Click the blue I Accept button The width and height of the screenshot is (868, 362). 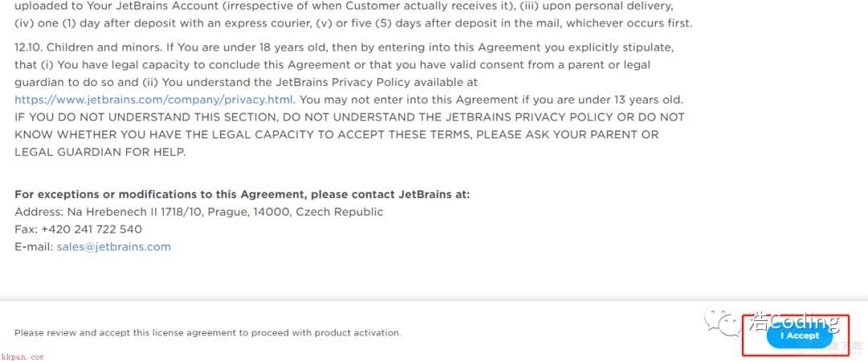[x=800, y=336]
